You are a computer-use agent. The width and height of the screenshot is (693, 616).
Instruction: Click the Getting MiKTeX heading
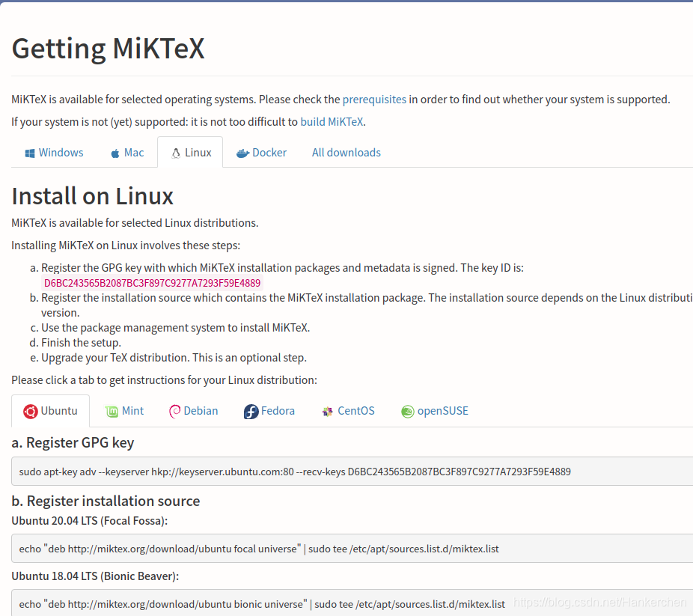[x=109, y=49]
